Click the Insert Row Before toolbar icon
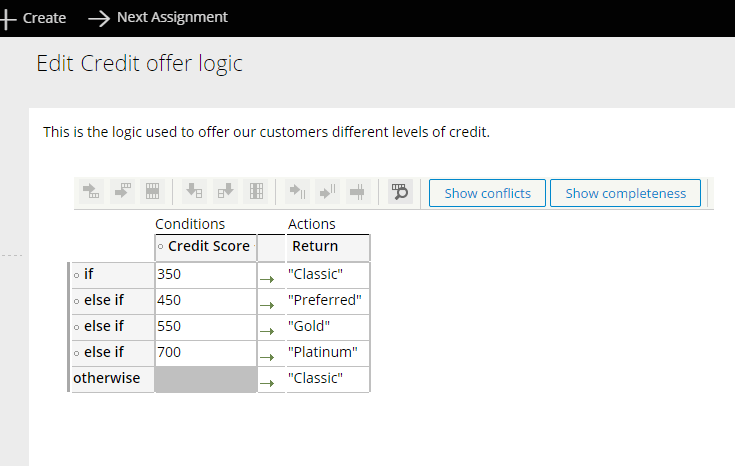This screenshot has height=466, width=735. (x=91, y=191)
